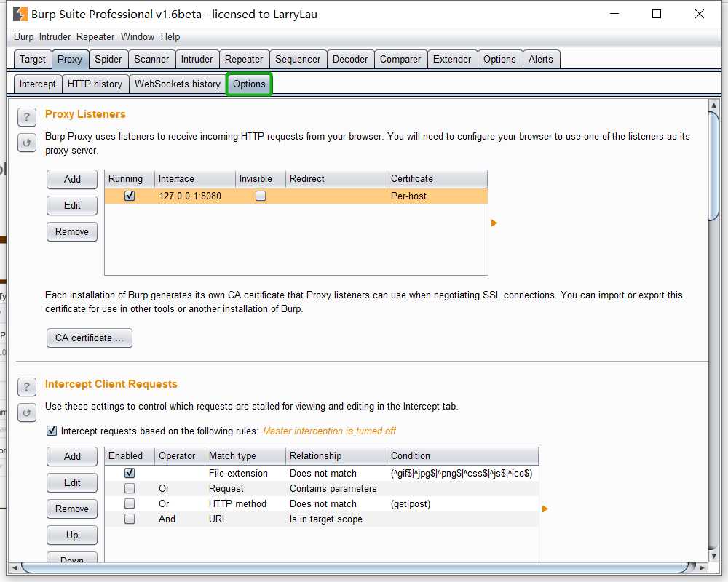Add a new proxy listener
Viewport: 728px width, 582px height.
[72, 179]
